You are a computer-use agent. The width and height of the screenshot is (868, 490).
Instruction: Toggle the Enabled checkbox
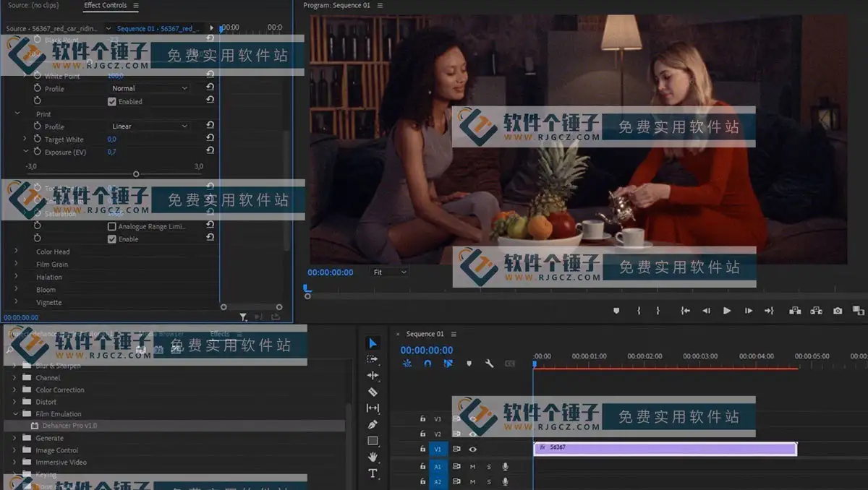[112, 101]
